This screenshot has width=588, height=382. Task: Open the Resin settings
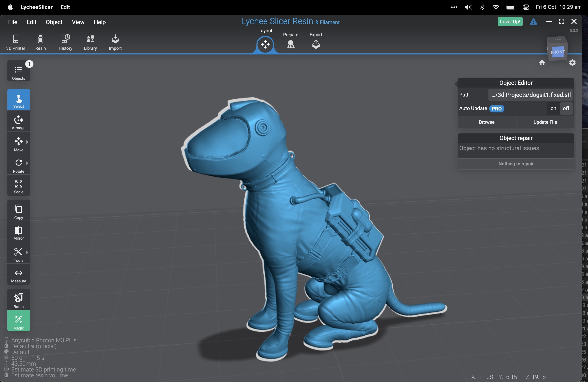tap(40, 43)
